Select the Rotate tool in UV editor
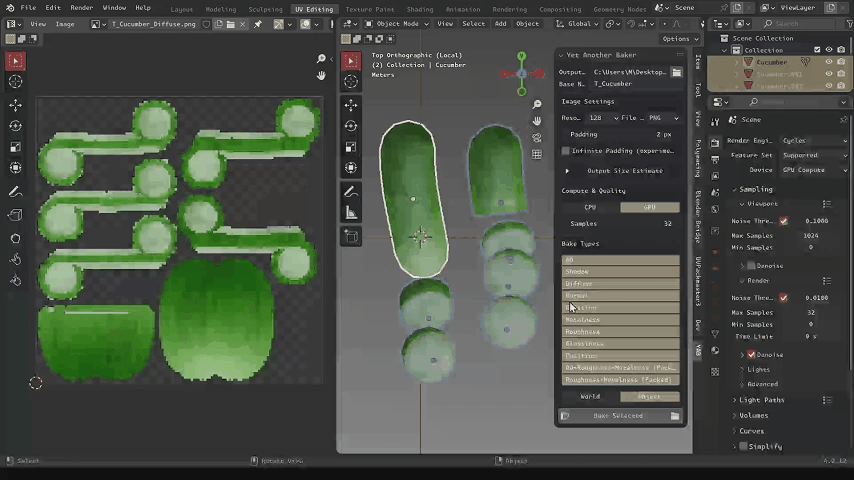 point(15,126)
